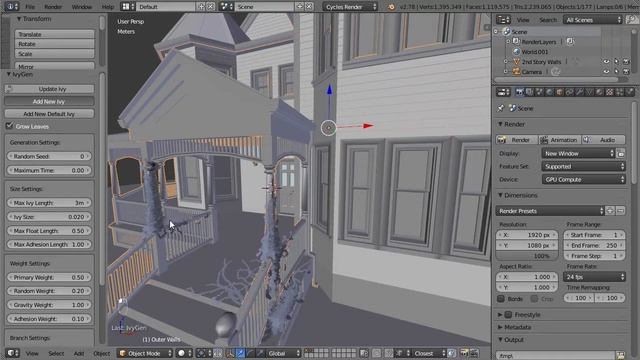Open the 24 fps frame rate dropdown
The width and height of the screenshot is (640, 360).
coord(594,277)
